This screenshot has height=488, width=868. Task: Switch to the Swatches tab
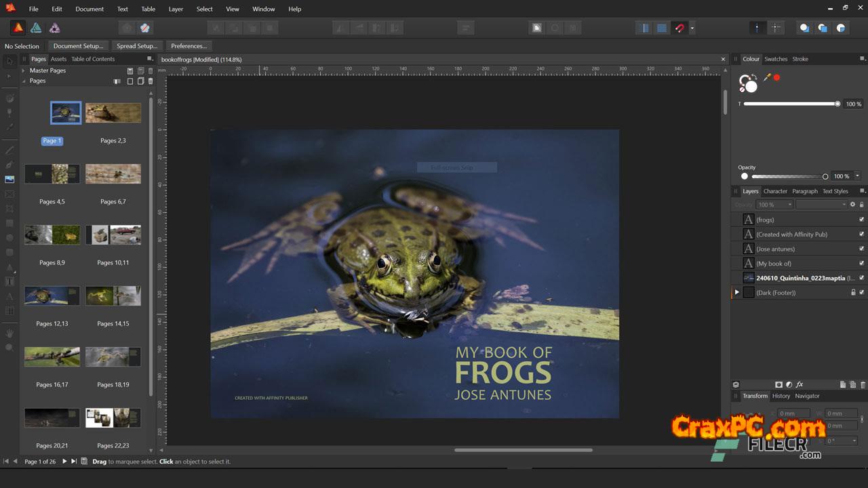click(776, 59)
